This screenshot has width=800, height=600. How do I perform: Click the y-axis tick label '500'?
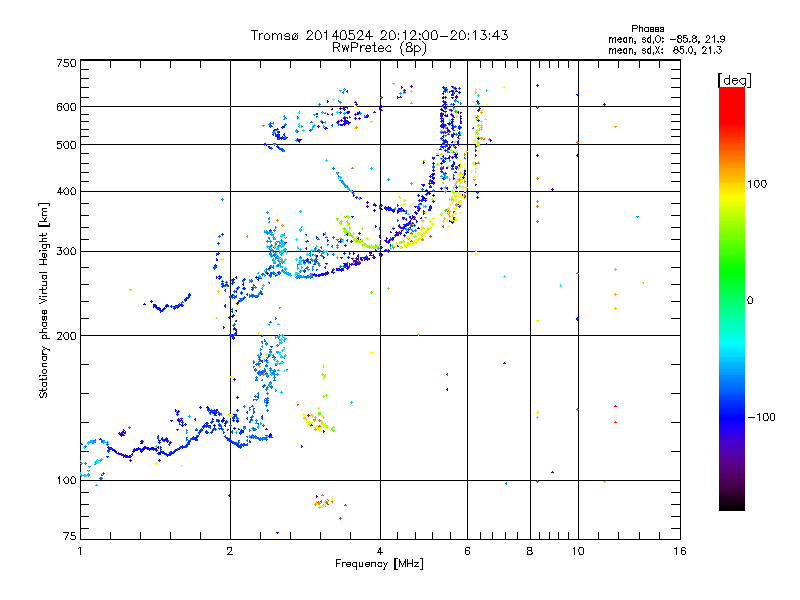click(x=66, y=145)
